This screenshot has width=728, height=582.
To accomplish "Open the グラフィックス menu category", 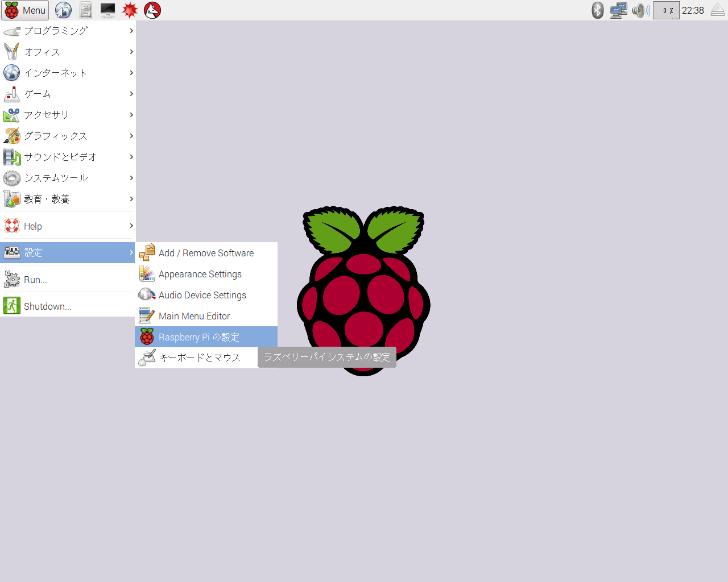I will 68,136.
